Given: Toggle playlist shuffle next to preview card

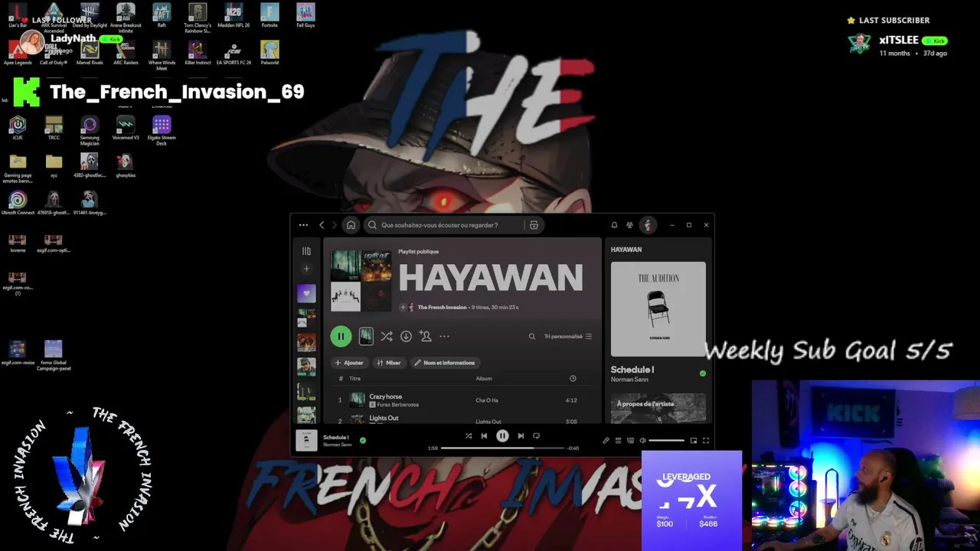Looking at the screenshot, I should [387, 336].
